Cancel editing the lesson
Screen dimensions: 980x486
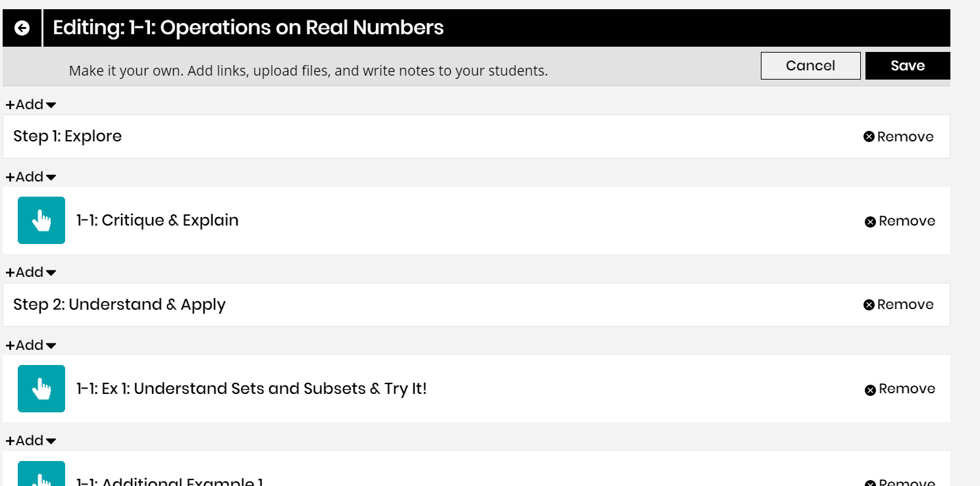coord(810,66)
